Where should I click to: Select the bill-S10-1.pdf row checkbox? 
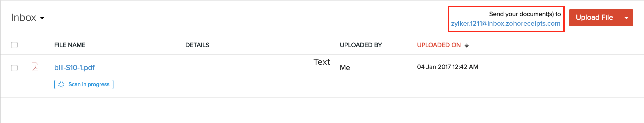click(x=14, y=68)
